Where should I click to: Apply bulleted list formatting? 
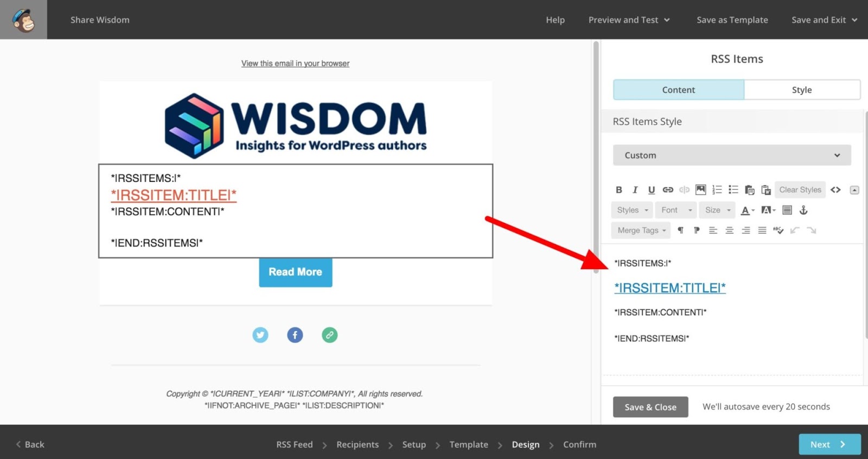click(733, 190)
